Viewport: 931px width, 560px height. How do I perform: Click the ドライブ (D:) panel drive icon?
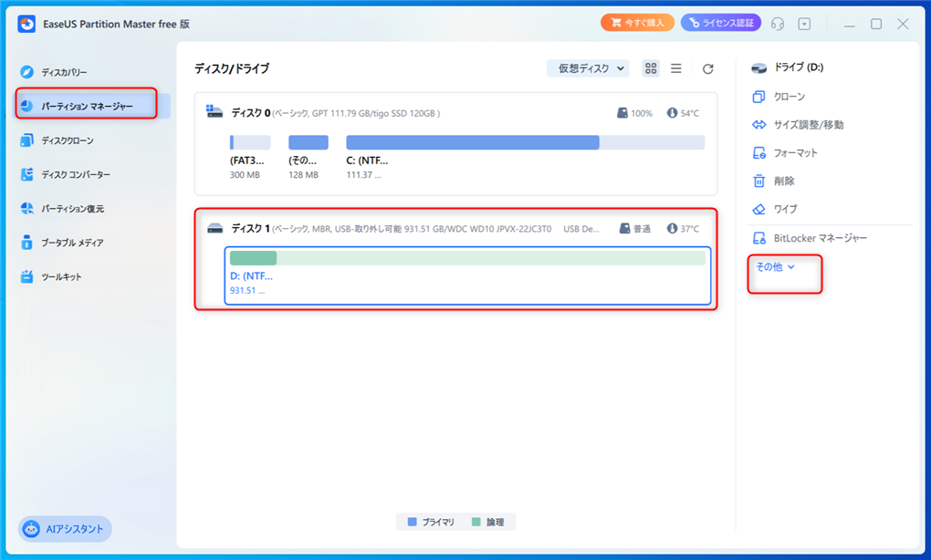(x=758, y=68)
